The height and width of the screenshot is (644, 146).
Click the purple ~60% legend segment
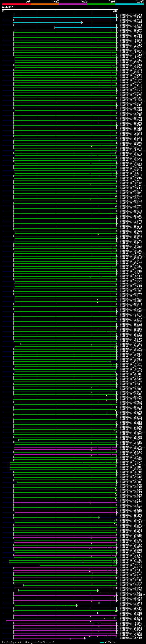73,4
